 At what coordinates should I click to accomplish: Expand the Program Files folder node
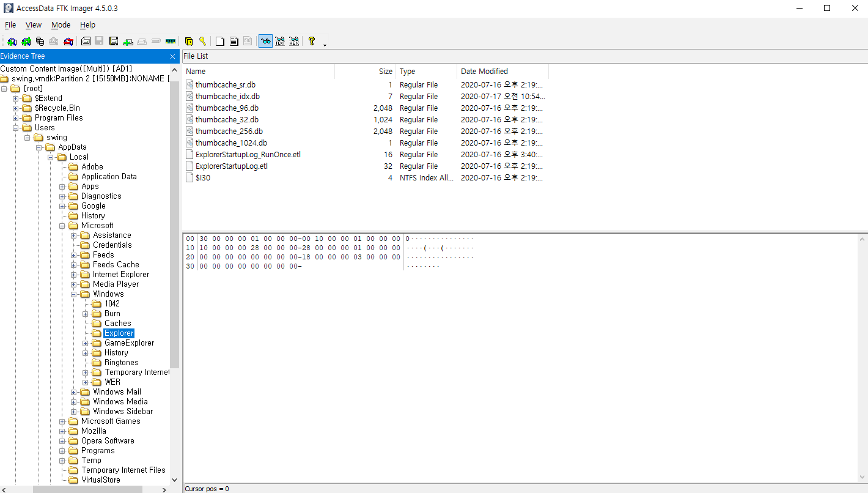[x=16, y=117]
